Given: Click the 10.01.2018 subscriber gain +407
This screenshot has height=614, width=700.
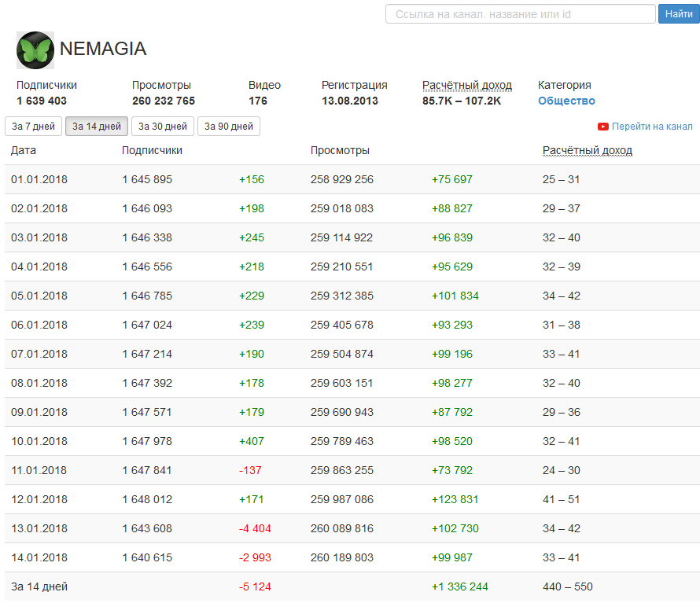Looking at the screenshot, I should click(x=252, y=441).
